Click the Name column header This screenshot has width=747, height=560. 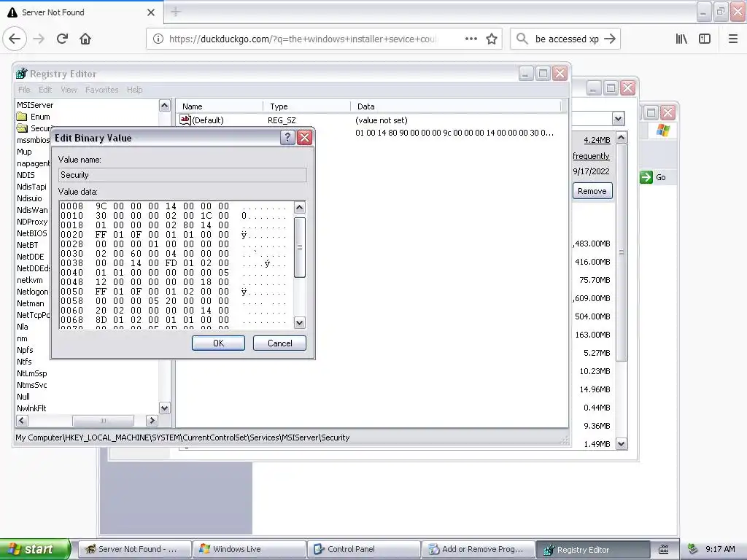219,106
